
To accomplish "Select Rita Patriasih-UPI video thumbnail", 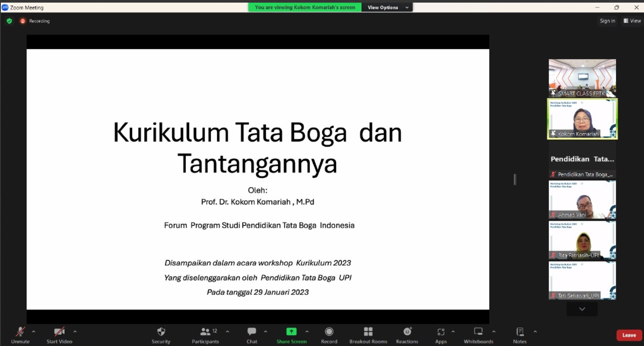I will point(582,240).
